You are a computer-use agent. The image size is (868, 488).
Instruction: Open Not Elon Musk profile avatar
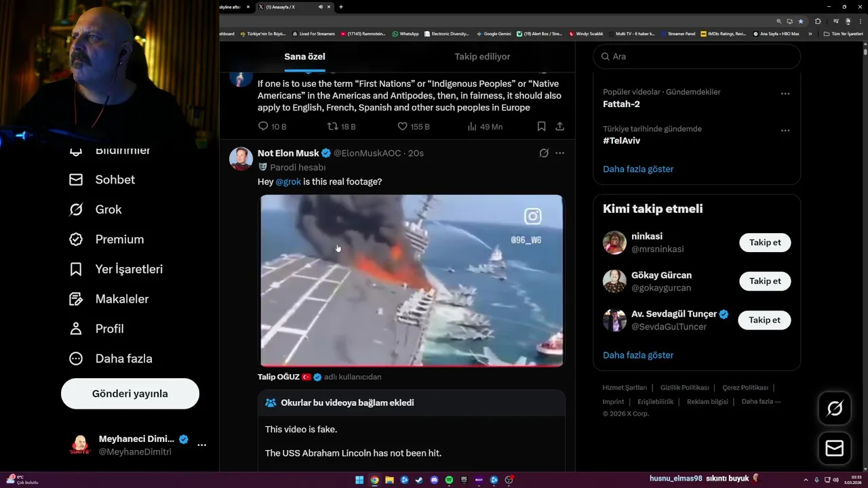pos(241,158)
